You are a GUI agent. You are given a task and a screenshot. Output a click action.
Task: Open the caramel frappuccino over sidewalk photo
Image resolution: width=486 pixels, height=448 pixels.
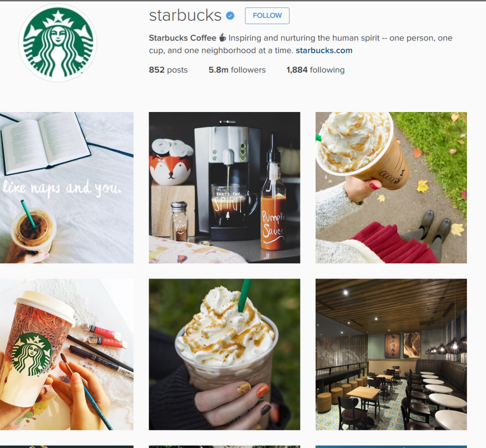click(391, 188)
